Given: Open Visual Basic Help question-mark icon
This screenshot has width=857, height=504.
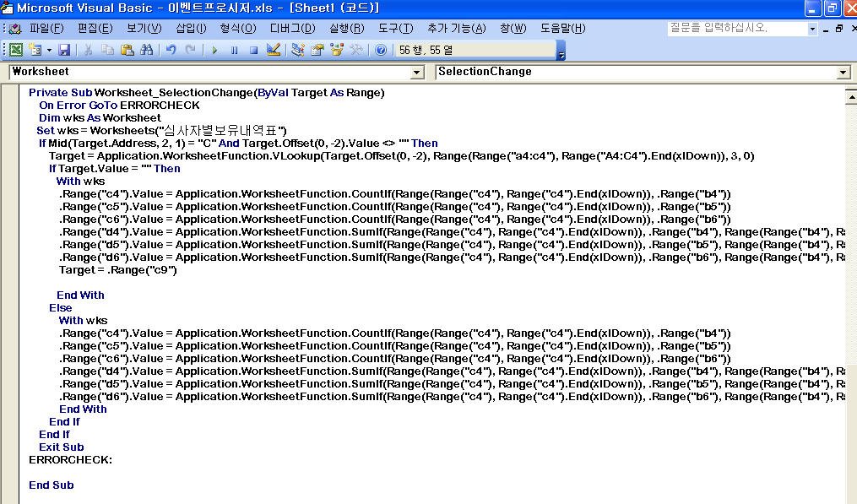Looking at the screenshot, I should coord(381,51).
